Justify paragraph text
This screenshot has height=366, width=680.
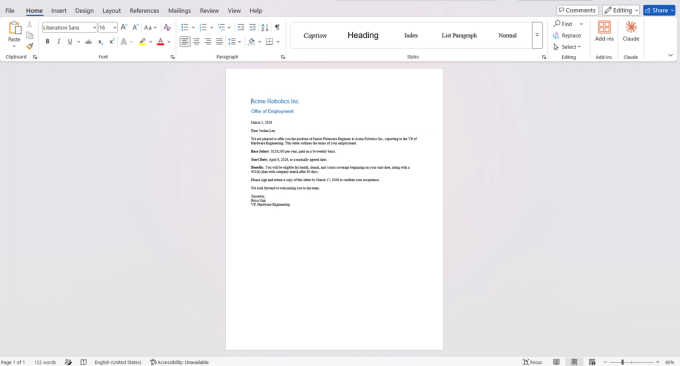tap(219, 42)
